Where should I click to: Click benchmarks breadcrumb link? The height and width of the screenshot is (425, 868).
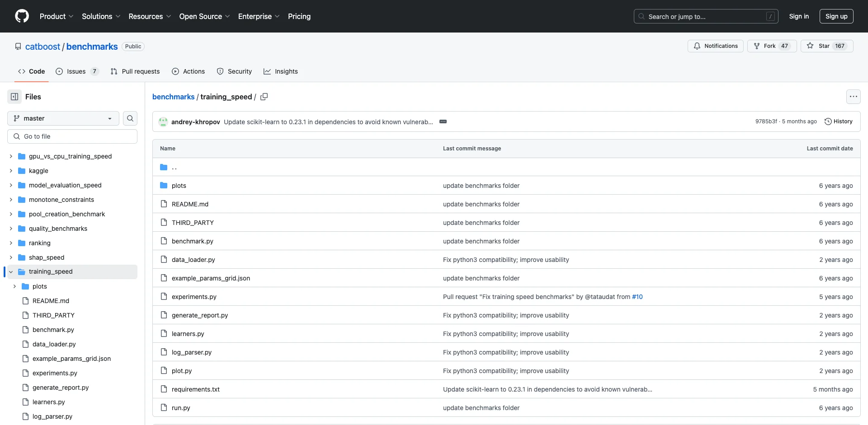click(x=173, y=97)
